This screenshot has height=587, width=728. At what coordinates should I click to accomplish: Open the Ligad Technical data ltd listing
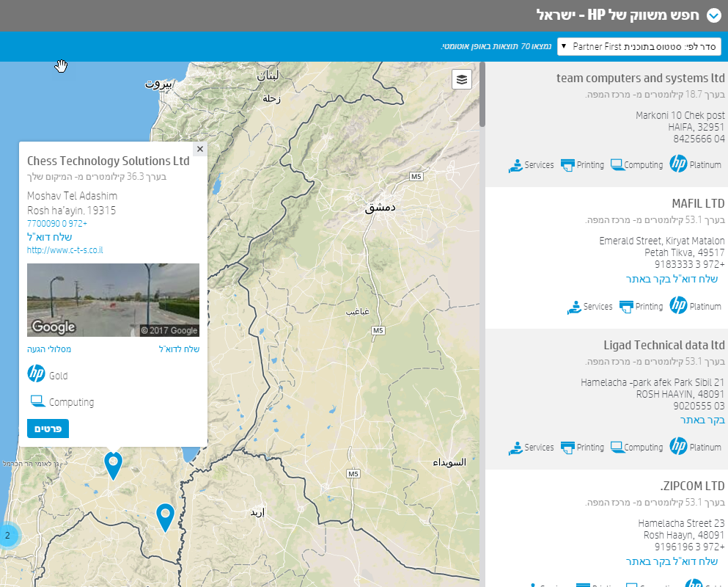(x=664, y=345)
